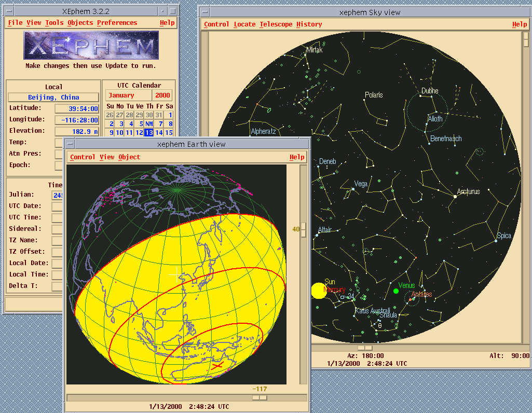
Task: Click the star Benetnasch in Sky view
Action: click(429, 144)
